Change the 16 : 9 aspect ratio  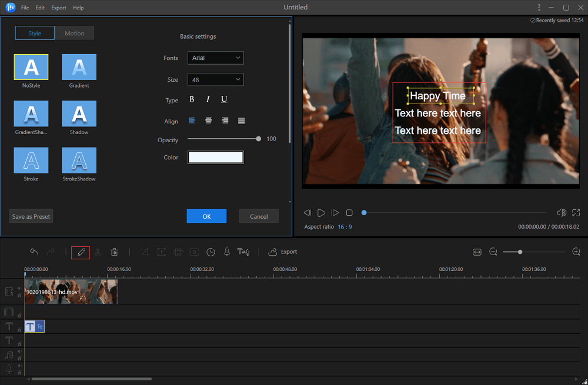point(345,227)
